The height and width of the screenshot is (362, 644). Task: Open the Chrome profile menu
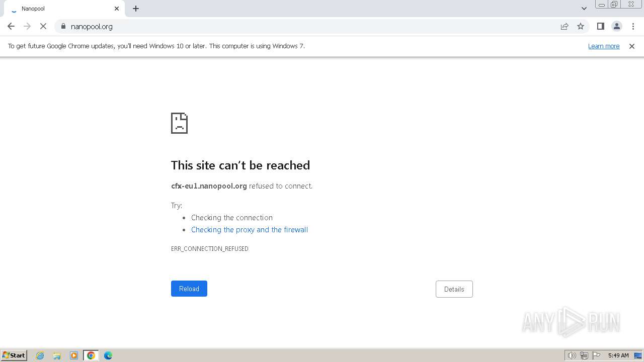[616, 26]
